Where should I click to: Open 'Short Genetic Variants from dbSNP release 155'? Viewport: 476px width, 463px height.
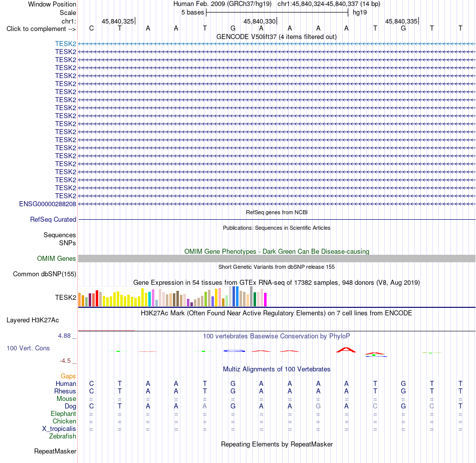[x=277, y=267]
